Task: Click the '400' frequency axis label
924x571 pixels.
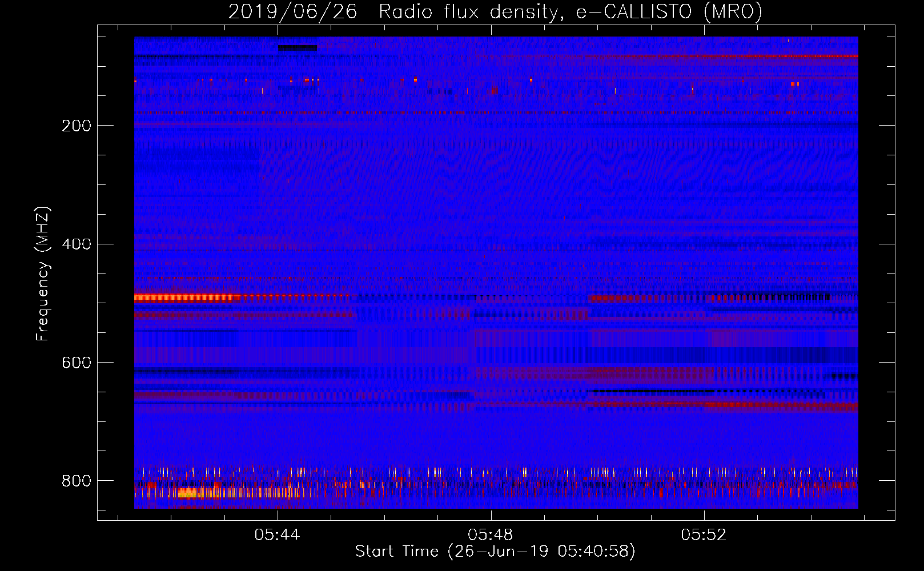Action: click(77, 244)
